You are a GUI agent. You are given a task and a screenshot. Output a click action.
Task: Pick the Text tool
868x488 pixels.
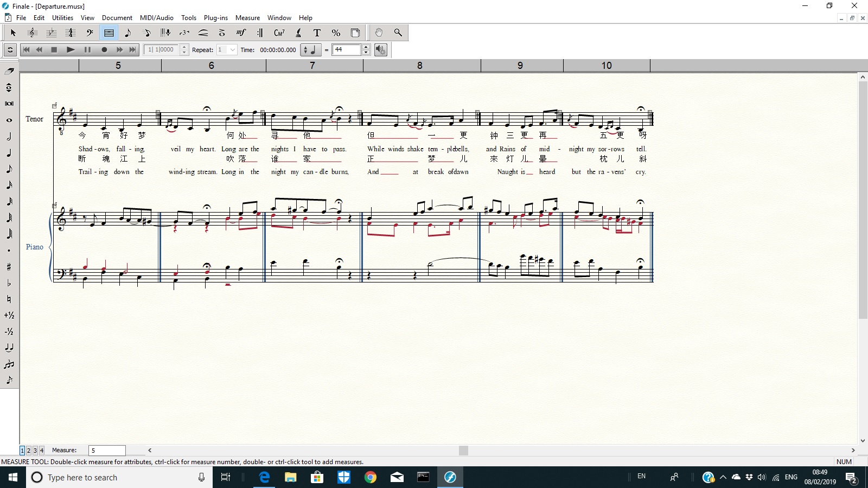(x=317, y=33)
